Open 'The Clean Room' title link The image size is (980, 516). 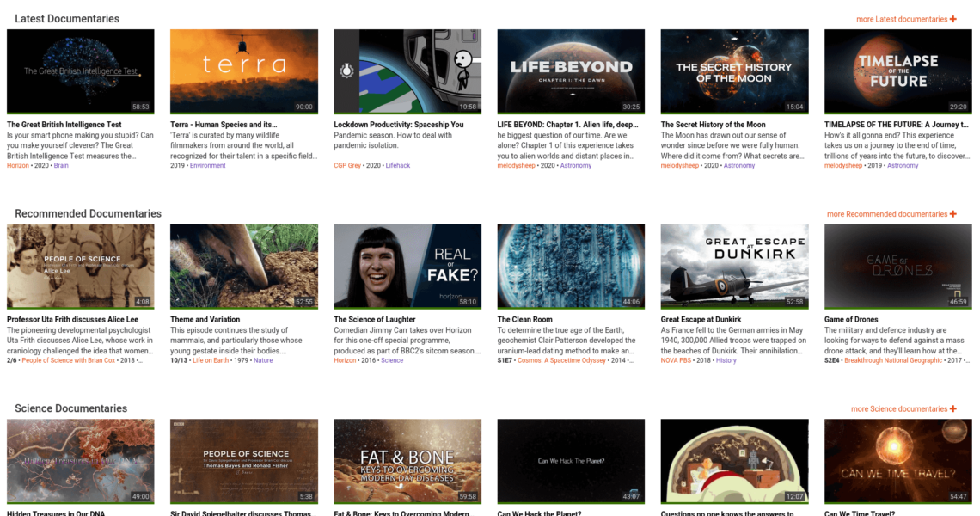point(525,320)
